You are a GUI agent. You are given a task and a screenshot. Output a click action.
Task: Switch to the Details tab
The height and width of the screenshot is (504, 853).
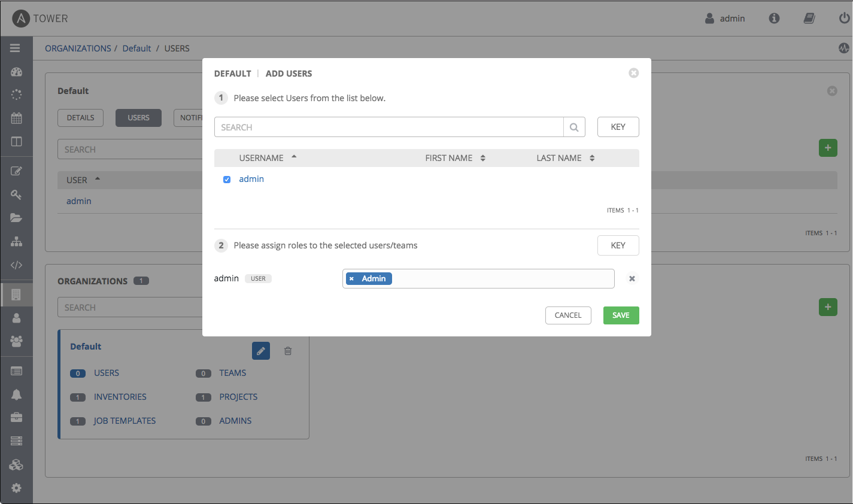pyautogui.click(x=80, y=118)
